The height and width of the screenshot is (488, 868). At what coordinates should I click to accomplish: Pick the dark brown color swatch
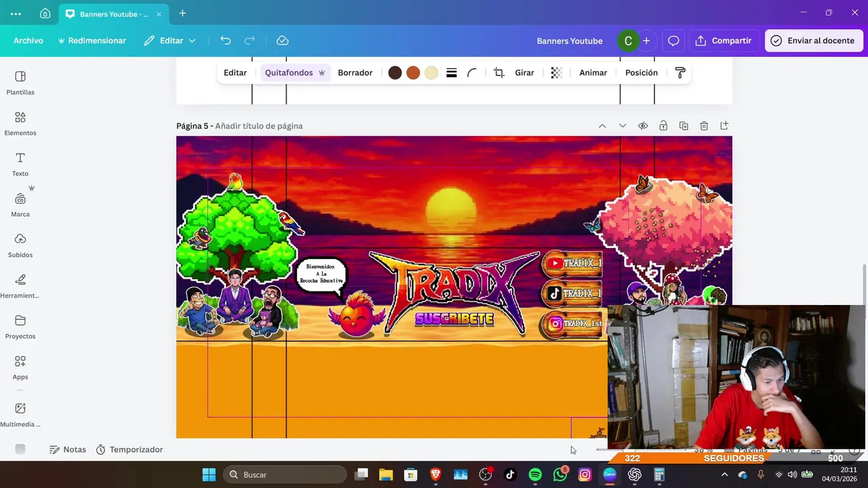tap(395, 73)
